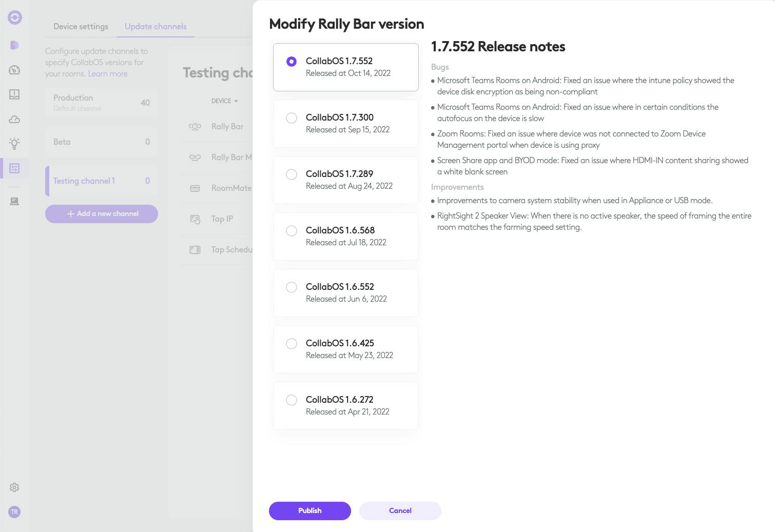The height and width of the screenshot is (532, 775).
Task: Select Testing channel 1
Action: (x=101, y=181)
